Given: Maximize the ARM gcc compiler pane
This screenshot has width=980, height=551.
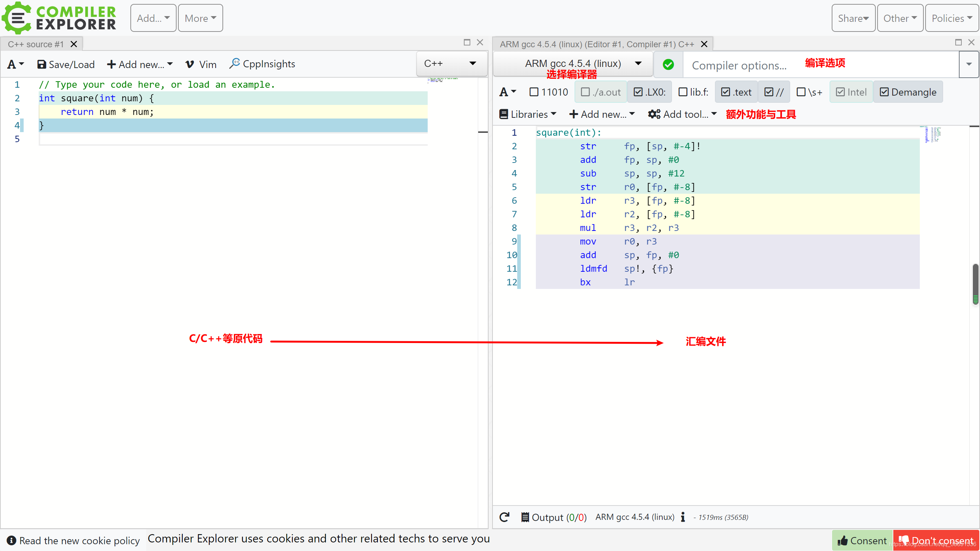Looking at the screenshot, I should click(958, 43).
